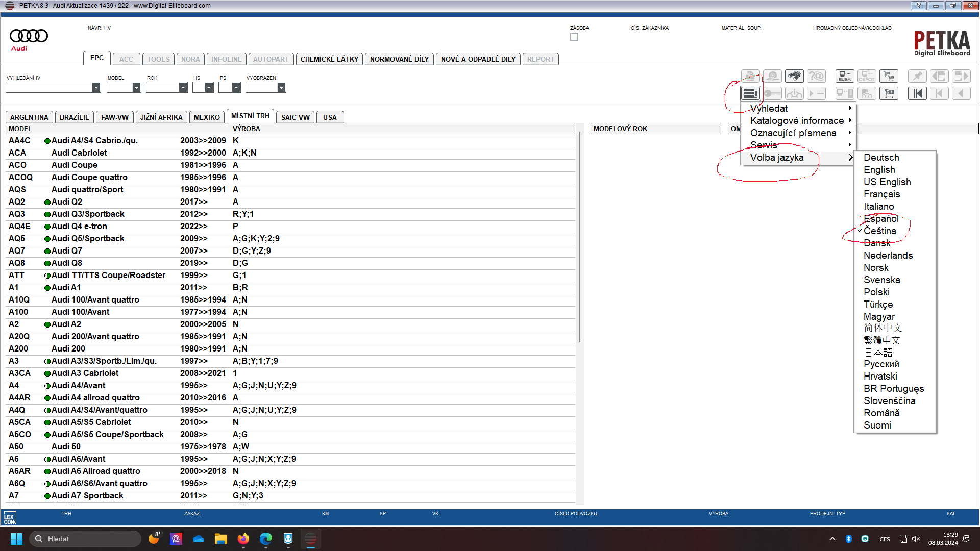
Task: Select the JIŽNÍ AFRIKA market tab
Action: (x=161, y=117)
